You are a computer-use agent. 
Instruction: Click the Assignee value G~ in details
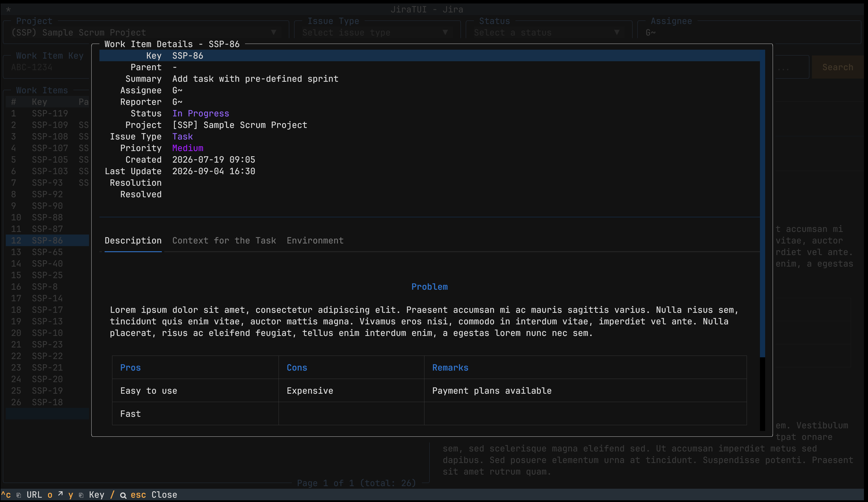pos(177,90)
